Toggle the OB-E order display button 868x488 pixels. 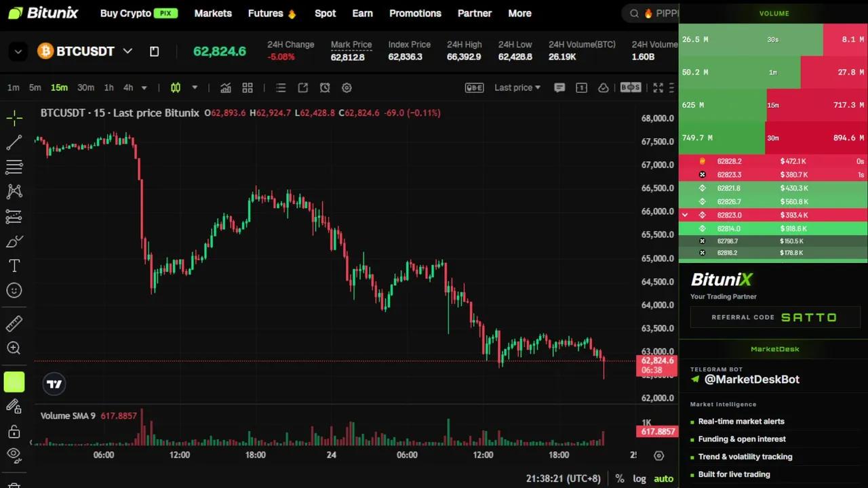click(474, 87)
